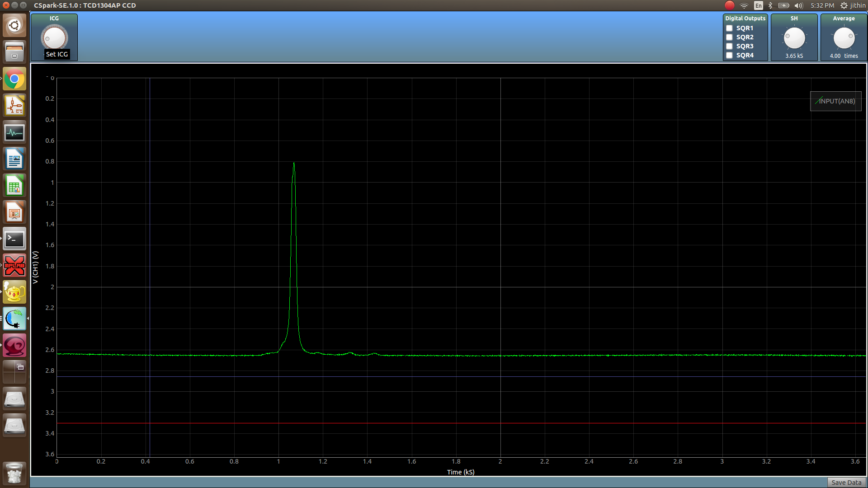Open the Ubuntu Dash launcher icon
Screen dimensions: 868x488
[14, 25]
